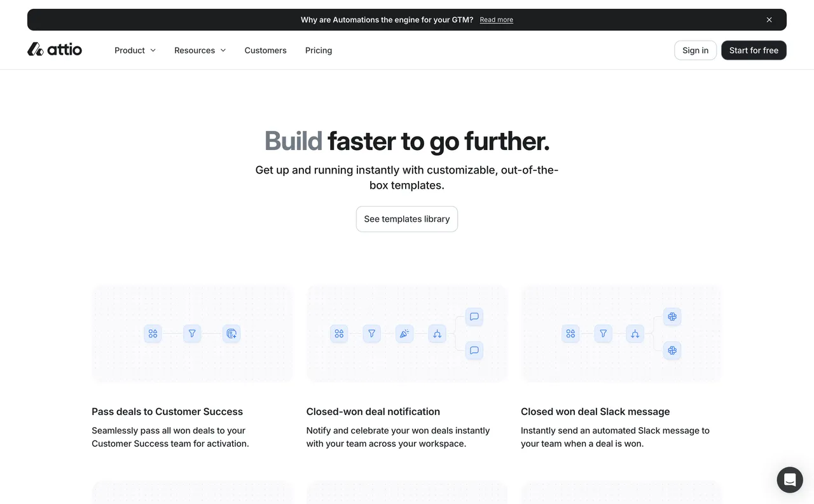Select the branch split icon in the Closed-won workflow
Viewport: 814px width, 504px height.
pyautogui.click(x=437, y=333)
